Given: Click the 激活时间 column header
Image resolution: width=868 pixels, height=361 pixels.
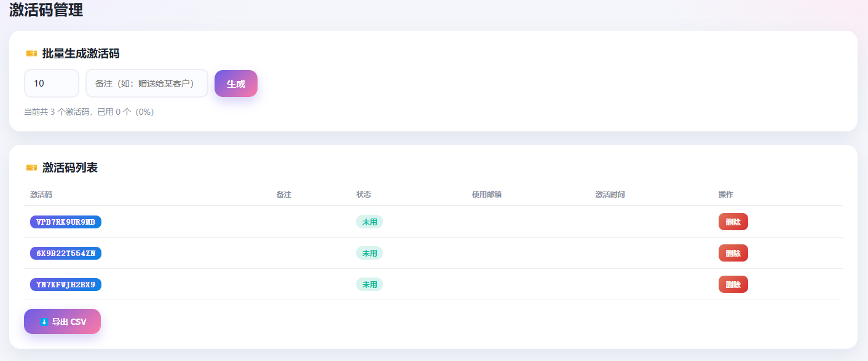Looking at the screenshot, I should [x=610, y=195].
